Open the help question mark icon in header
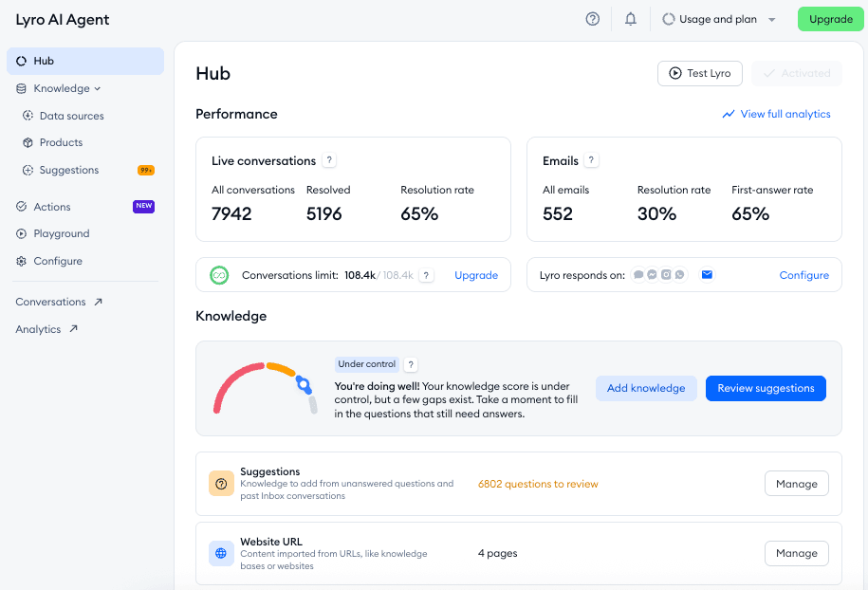The height and width of the screenshot is (590, 868). (x=592, y=19)
